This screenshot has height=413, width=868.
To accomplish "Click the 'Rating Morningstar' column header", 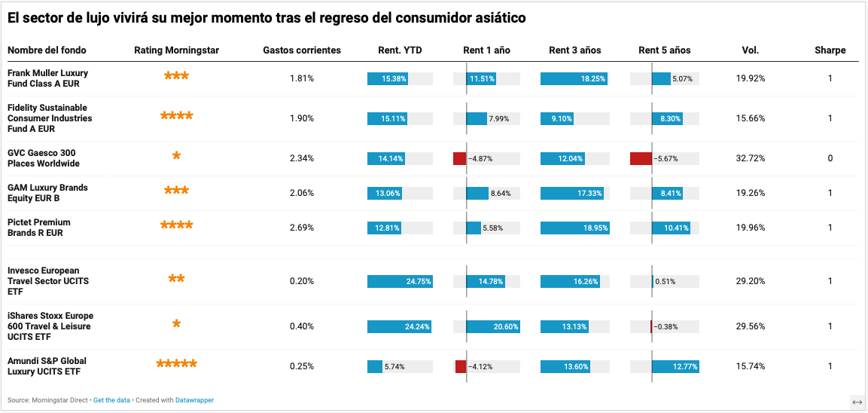I will pyautogui.click(x=176, y=50).
